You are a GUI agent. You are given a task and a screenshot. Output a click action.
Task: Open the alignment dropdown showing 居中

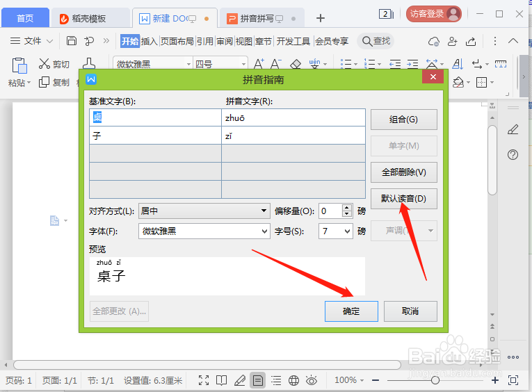tap(204, 211)
